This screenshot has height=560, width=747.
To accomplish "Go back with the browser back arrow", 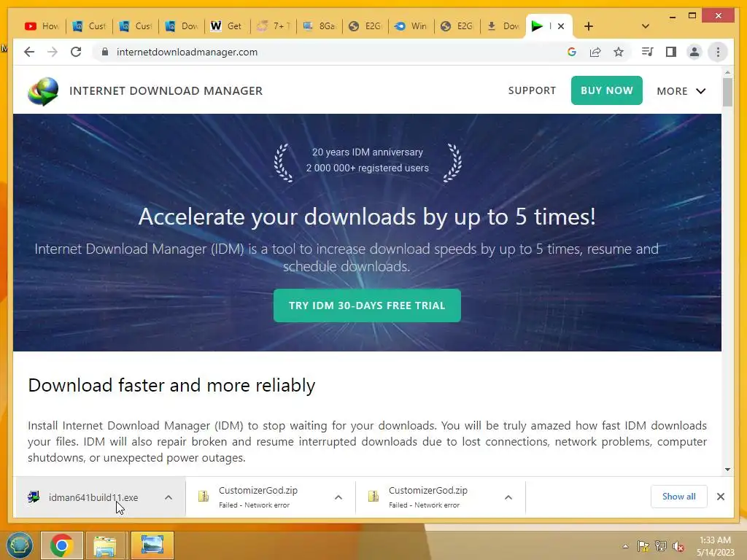I will coord(29,52).
